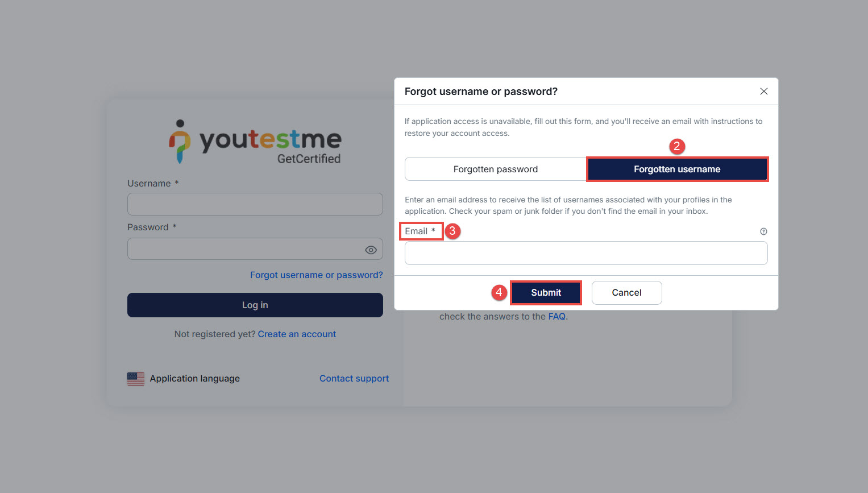Click the red step 3 badge
Image resolution: width=868 pixels, height=493 pixels.
coord(452,231)
